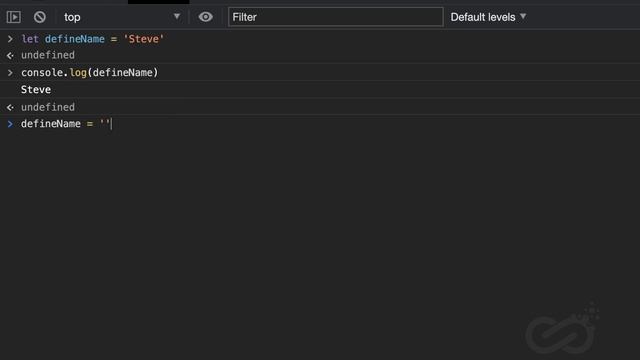
Task: Place cursor in the "defineName = ''" prompt
Action: click(x=66, y=124)
